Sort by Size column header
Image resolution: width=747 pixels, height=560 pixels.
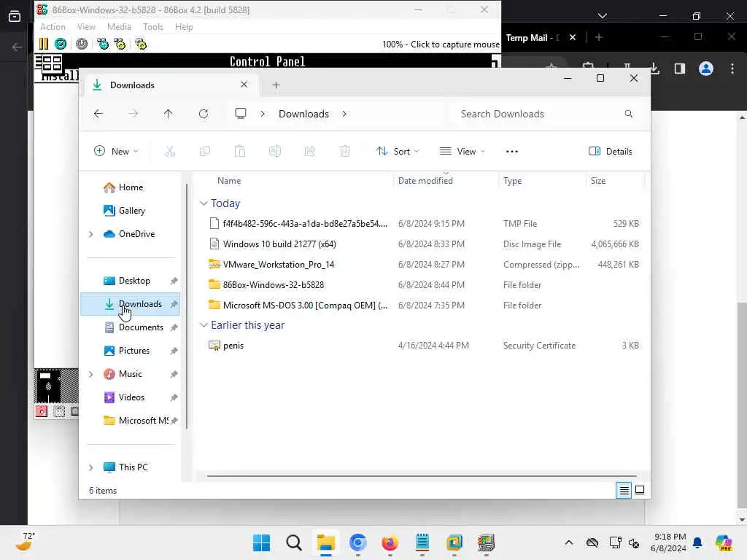(x=598, y=181)
